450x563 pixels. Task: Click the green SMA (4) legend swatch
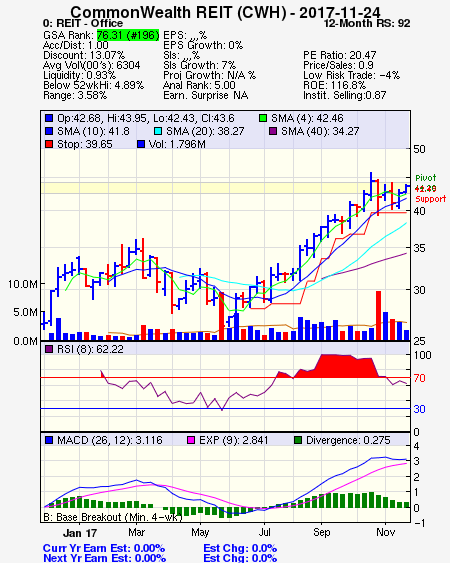[263, 118]
